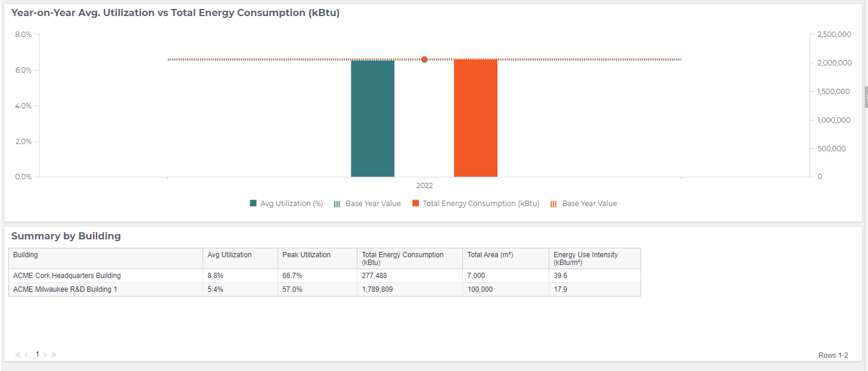
Task: Go to first page of building table
Action: tap(18, 354)
